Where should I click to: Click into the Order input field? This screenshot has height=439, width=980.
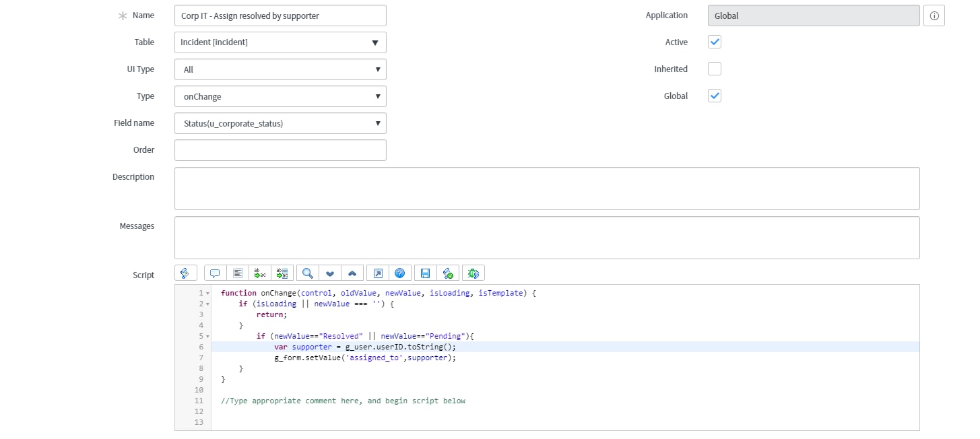tap(280, 150)
